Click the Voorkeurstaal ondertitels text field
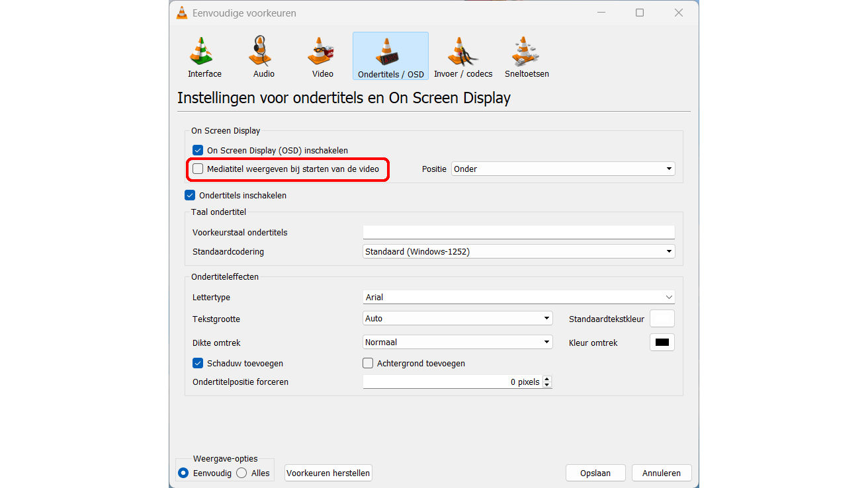This screenshot has height=488, width=868. point(519,232)
